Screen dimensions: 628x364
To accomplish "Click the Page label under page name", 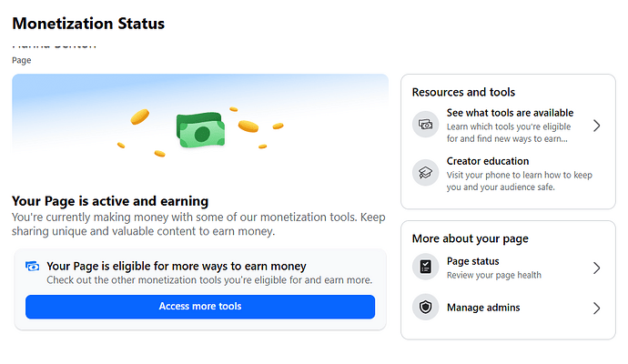I will pyautogui.click(x=22, y=60).
